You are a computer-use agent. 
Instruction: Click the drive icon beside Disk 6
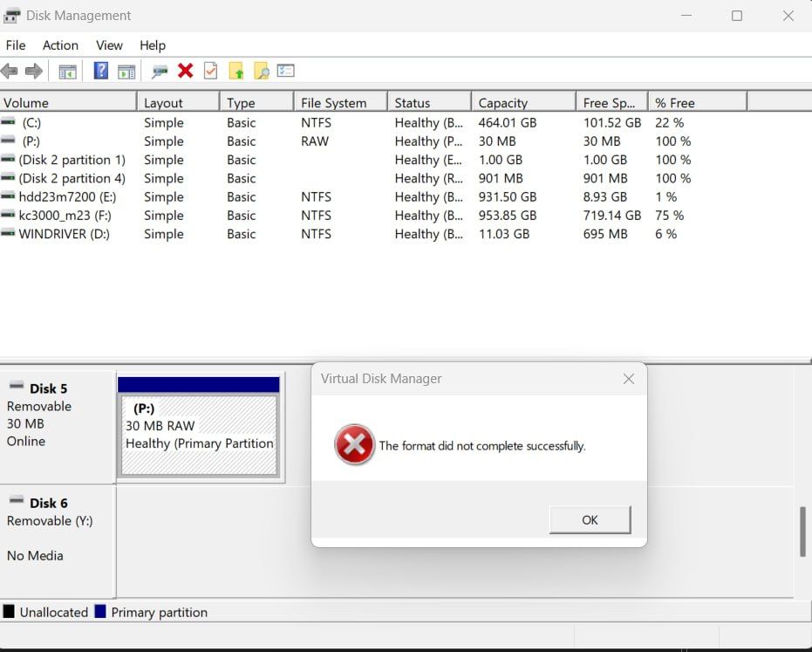point(17,499)
